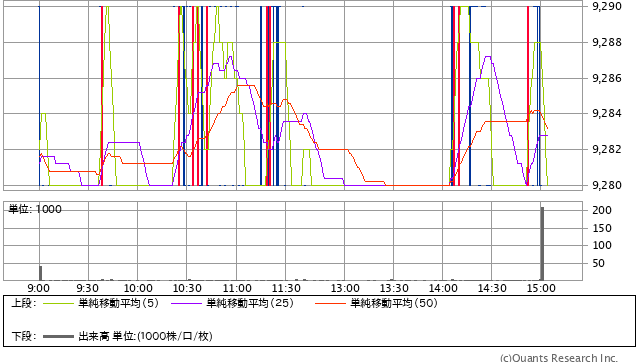Viewport: 638px width, 362px height.
Task: Click the 9,284 price axis label
Action: [x=607, y=113]
